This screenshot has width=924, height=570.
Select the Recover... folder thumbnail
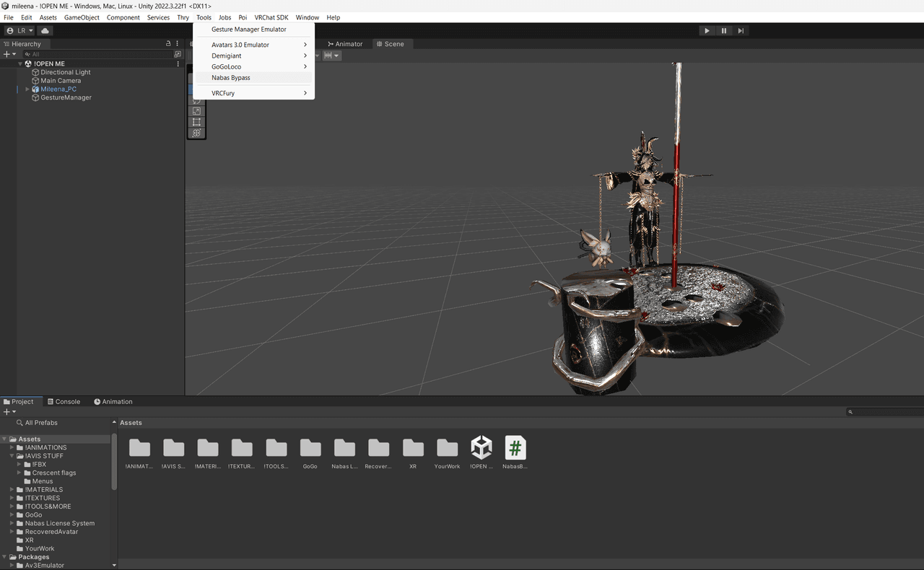coord(378,448)
